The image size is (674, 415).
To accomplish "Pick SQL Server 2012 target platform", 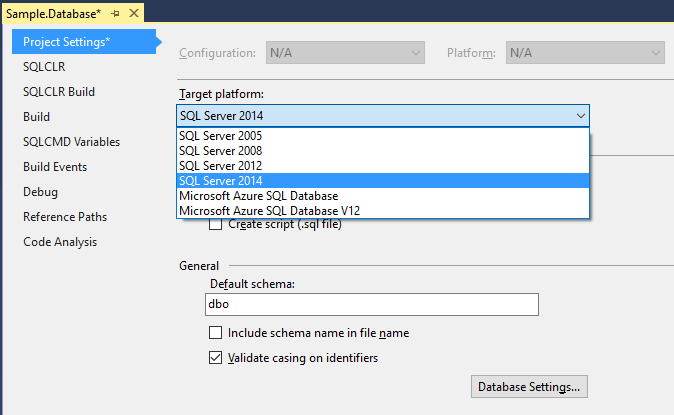I will (x=220, y=166).
